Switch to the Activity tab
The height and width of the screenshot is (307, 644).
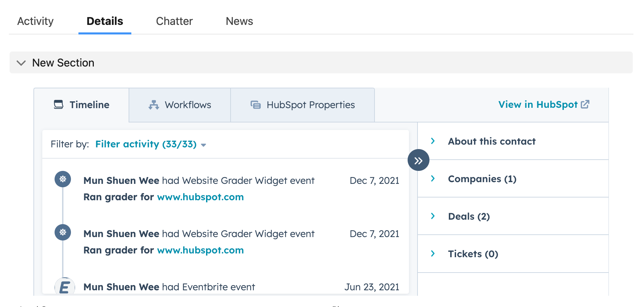35,21
